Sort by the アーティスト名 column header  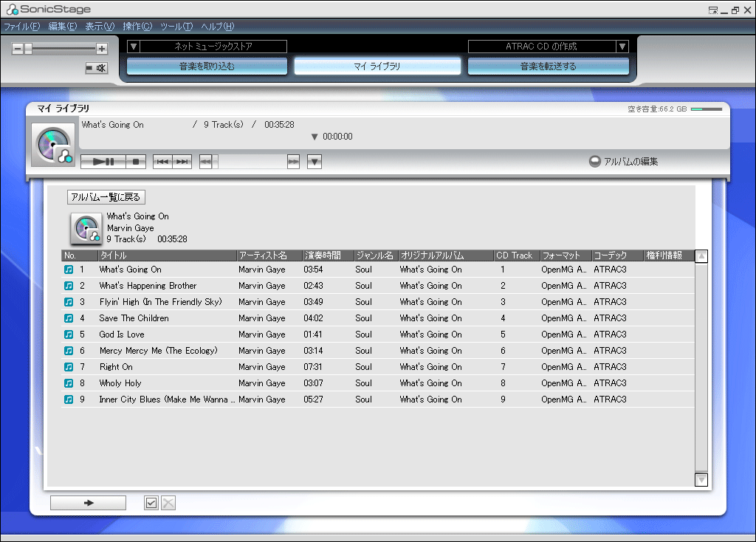point(269,255)
